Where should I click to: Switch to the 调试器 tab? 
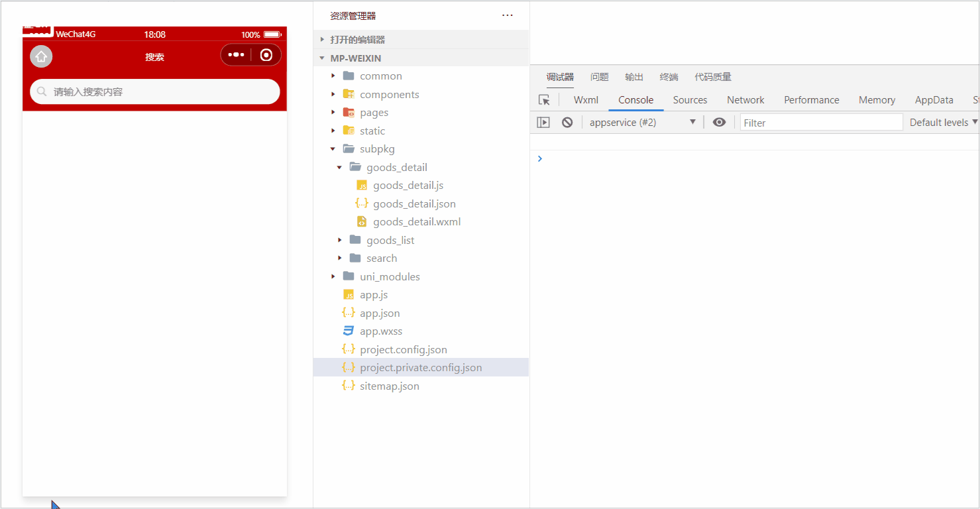(560, 77)
